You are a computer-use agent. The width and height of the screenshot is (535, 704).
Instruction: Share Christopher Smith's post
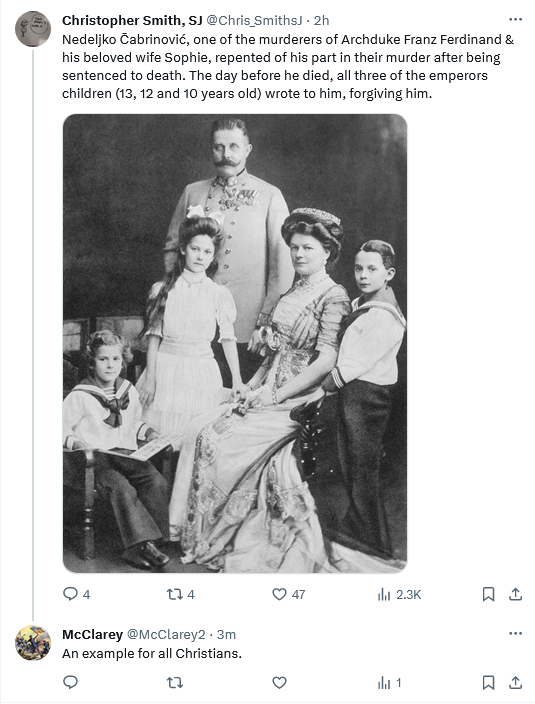click(516, 594)
